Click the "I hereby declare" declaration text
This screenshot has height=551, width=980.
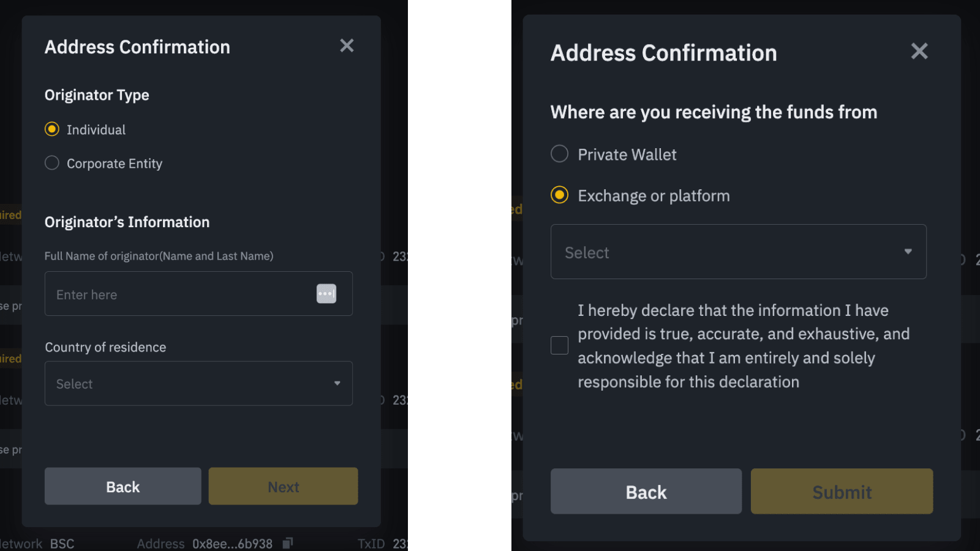[743, 346]
